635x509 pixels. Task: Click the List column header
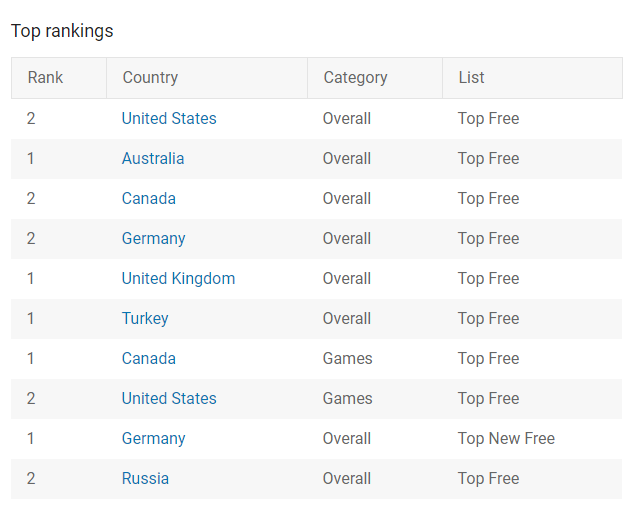(471, 77)
